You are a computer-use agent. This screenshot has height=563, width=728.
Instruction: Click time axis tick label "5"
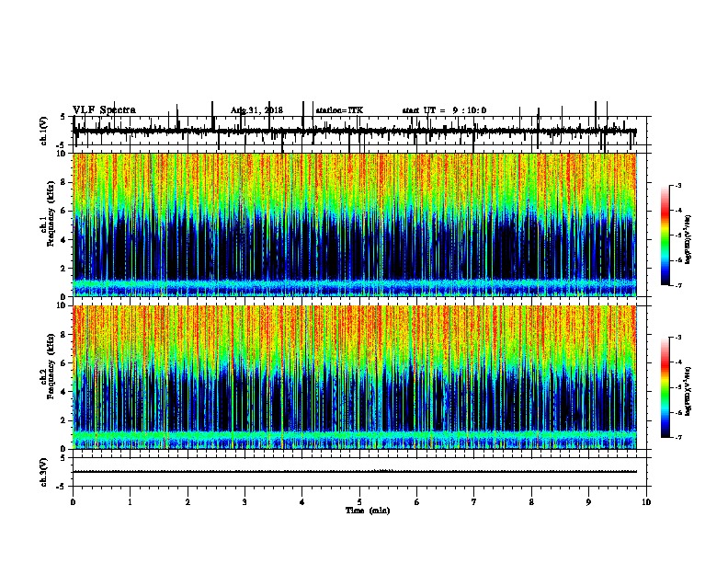tap(359, 502)
